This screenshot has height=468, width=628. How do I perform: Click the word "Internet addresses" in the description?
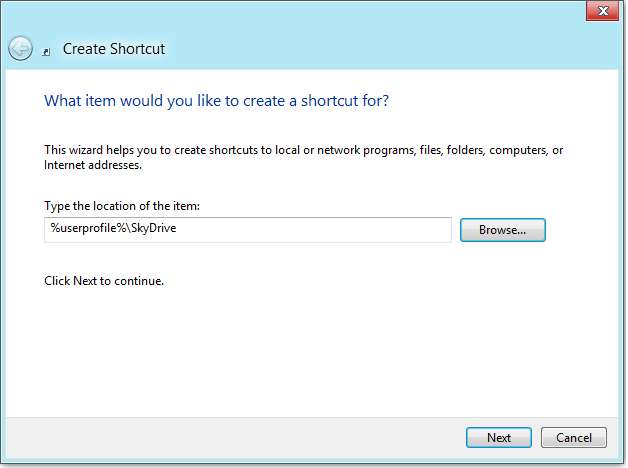tap(92, 164)
